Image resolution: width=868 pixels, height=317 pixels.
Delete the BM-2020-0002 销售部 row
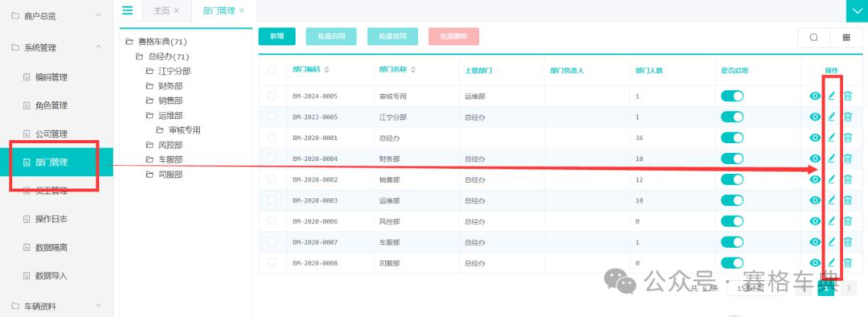pyautogui.click(x=848, y=179)
